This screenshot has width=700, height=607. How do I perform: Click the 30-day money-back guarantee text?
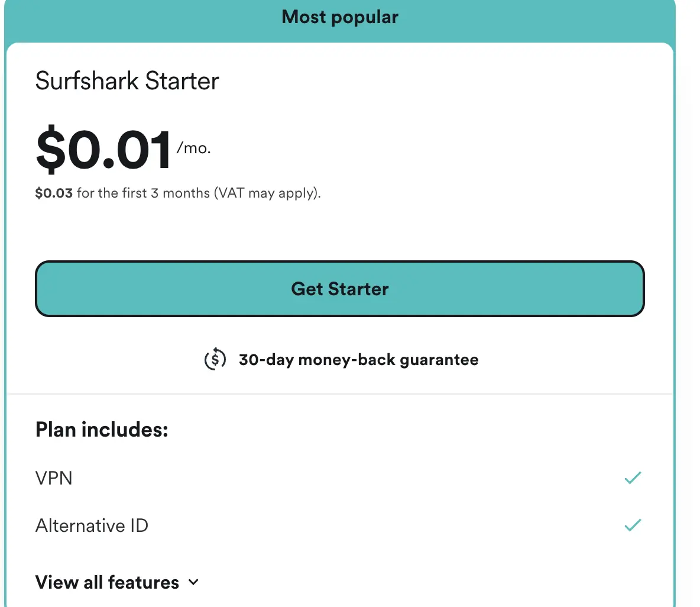coord(358,360)
